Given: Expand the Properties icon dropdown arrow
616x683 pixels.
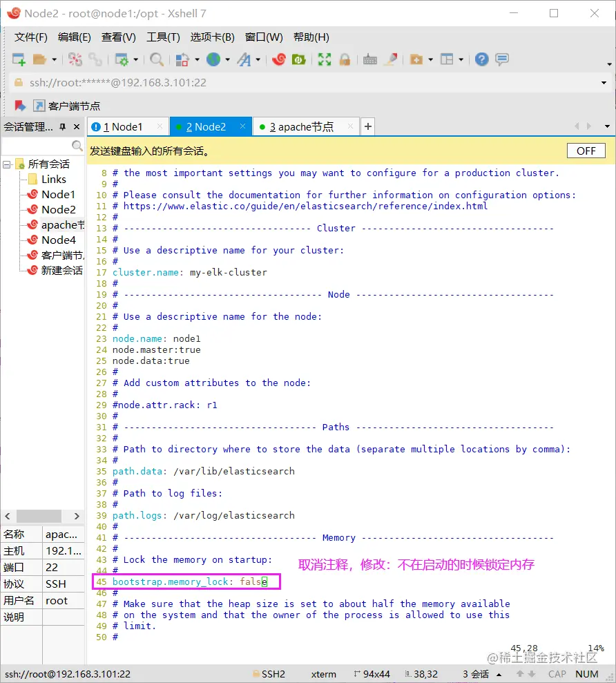Looking at the screenshot, I should [136, 59].
